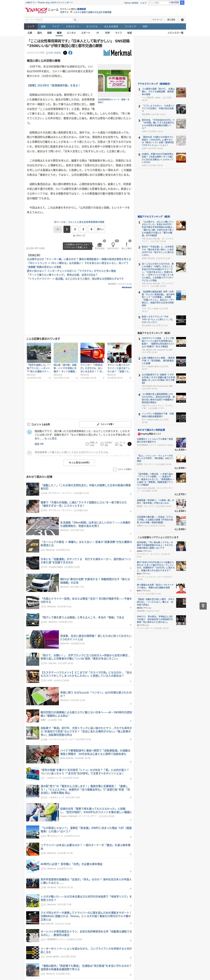Click the 購入履歴 button
This screenshot has width=210, height=980.
tap(171, 20)
